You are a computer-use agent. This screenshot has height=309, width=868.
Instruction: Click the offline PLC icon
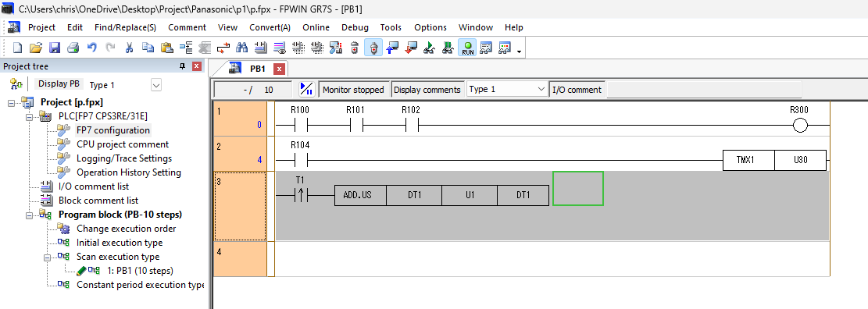tap(355, 48)
